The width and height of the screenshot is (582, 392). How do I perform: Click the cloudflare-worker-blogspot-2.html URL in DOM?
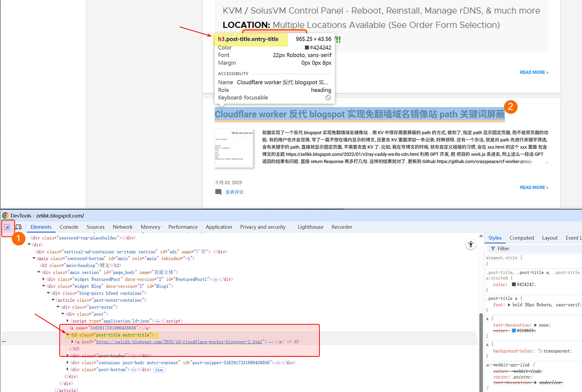click(x=179, y=342)
